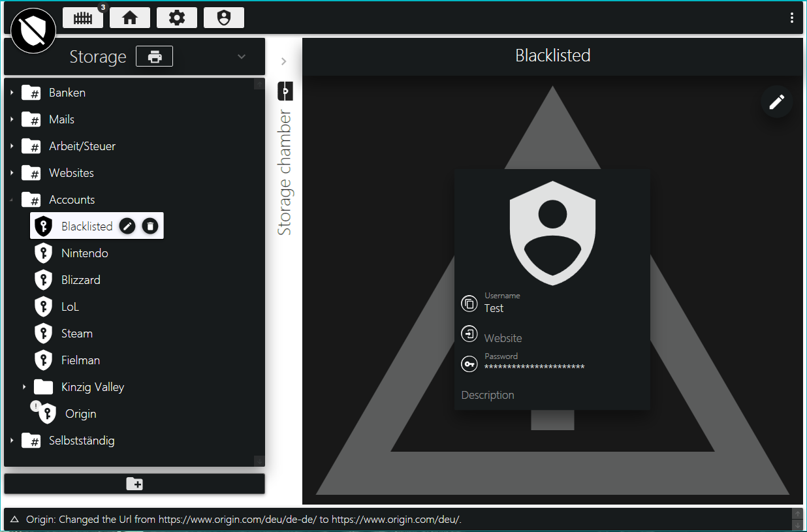The height and width of the screenshot is (532, 807).
Task: Click the user shield avatar image
Action: tap(552, 233)
